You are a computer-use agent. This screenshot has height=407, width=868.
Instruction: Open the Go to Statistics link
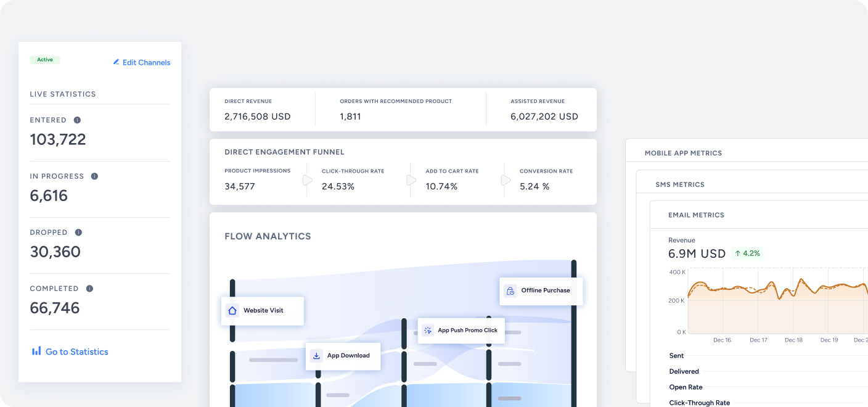pos(76,351)
